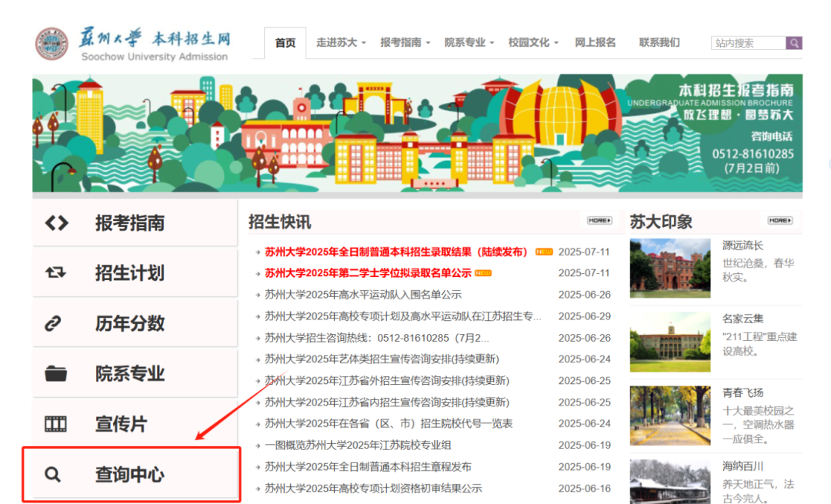Click the 名家云集 campus building thumbnail
The height and width of the screenshot is (504, 831).
point(670,342)
